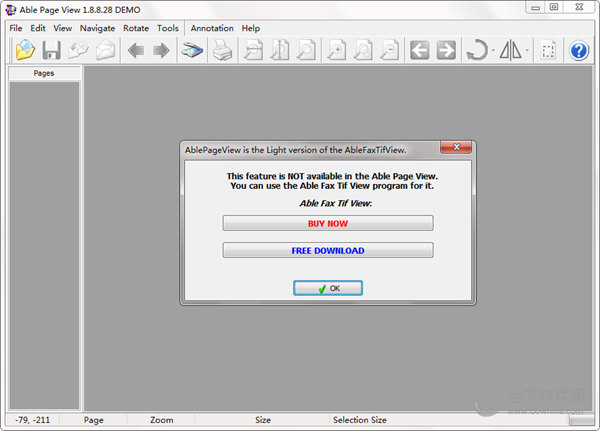Image resolution: width=600 pixels, height=431 pixels.
Task: Click the send by email envelope icon
Action: click(x=105, y=50)
